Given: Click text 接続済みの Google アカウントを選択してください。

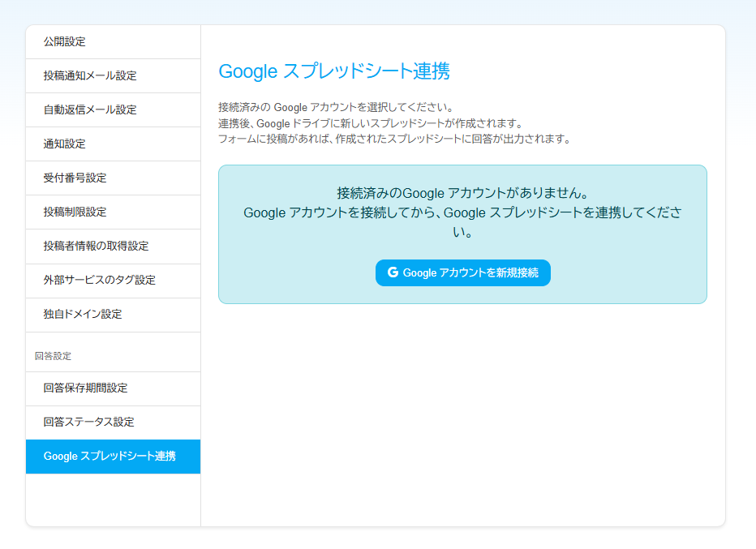Looking at the screenshot, I should coord(336,108).
